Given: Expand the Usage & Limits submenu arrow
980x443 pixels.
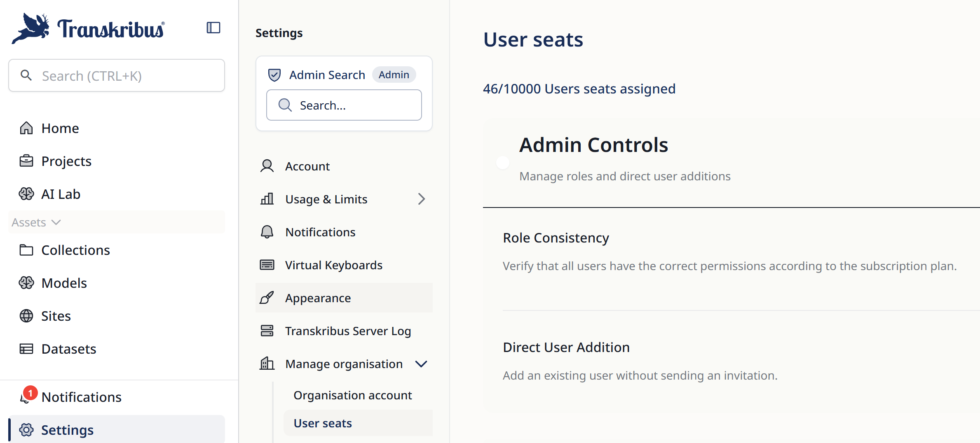Looking at the screenshot, I should click(421, 199).
